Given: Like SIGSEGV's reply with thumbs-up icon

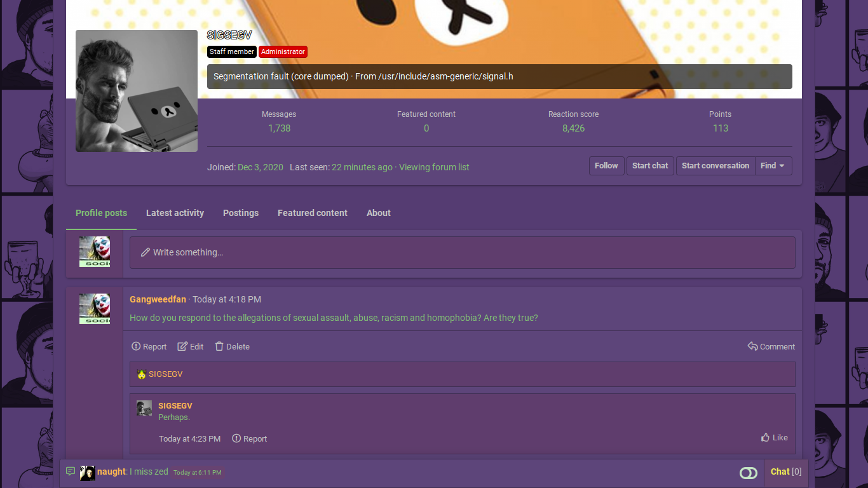Looking at the screenshot, I should point(765,437).
